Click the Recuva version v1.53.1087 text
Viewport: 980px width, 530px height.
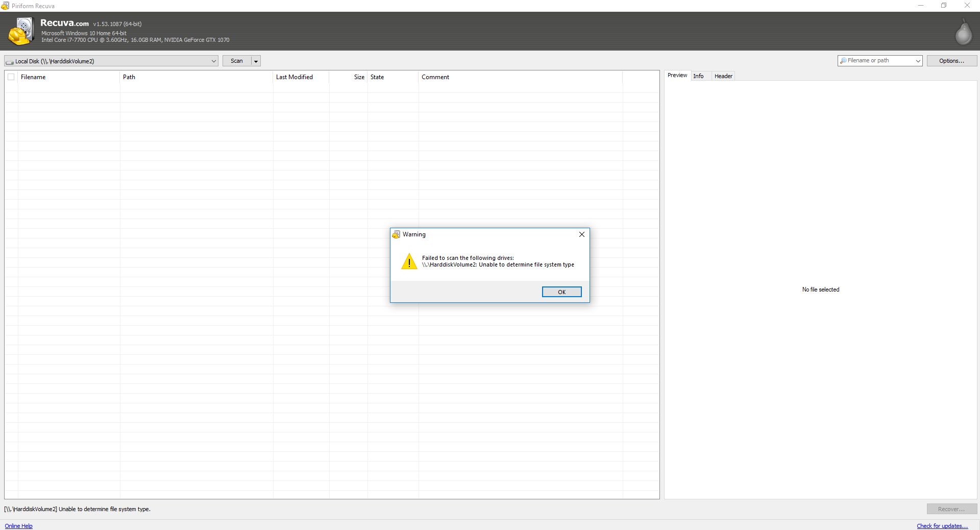117,24
